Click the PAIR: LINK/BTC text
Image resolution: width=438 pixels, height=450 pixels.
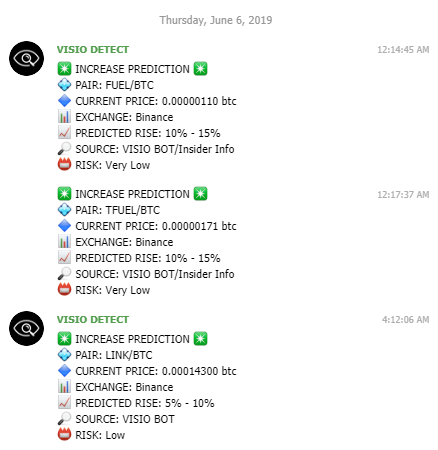114,355
